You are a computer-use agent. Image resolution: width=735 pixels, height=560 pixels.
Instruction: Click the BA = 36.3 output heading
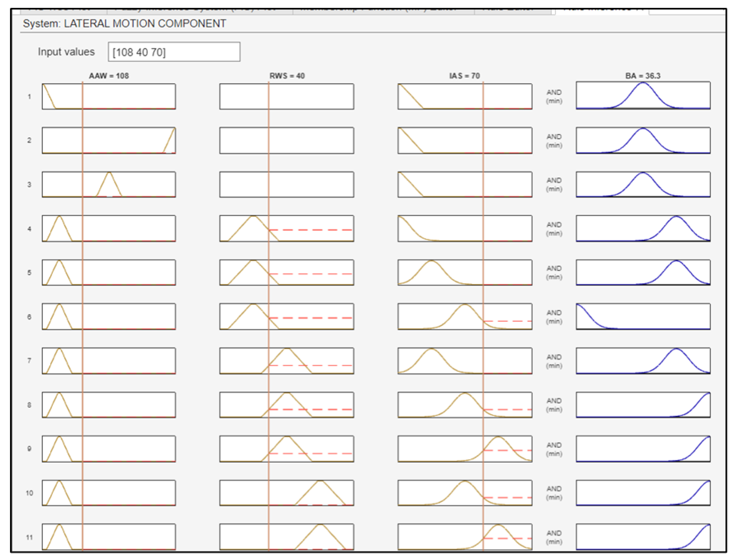[643, 76]
